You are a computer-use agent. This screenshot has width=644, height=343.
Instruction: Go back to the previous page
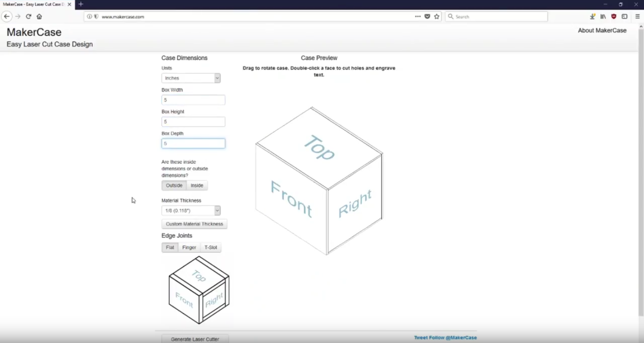(x=6, y=16)
